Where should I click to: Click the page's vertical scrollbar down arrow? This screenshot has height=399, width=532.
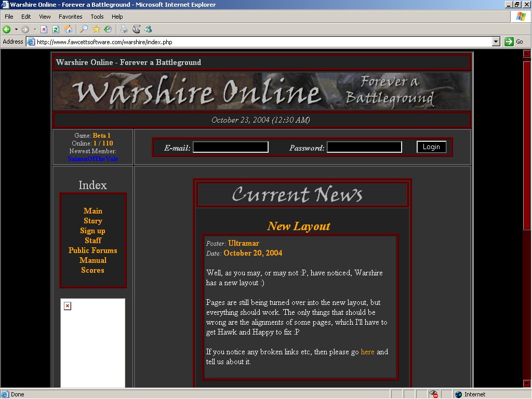click(x=527, y=383)
